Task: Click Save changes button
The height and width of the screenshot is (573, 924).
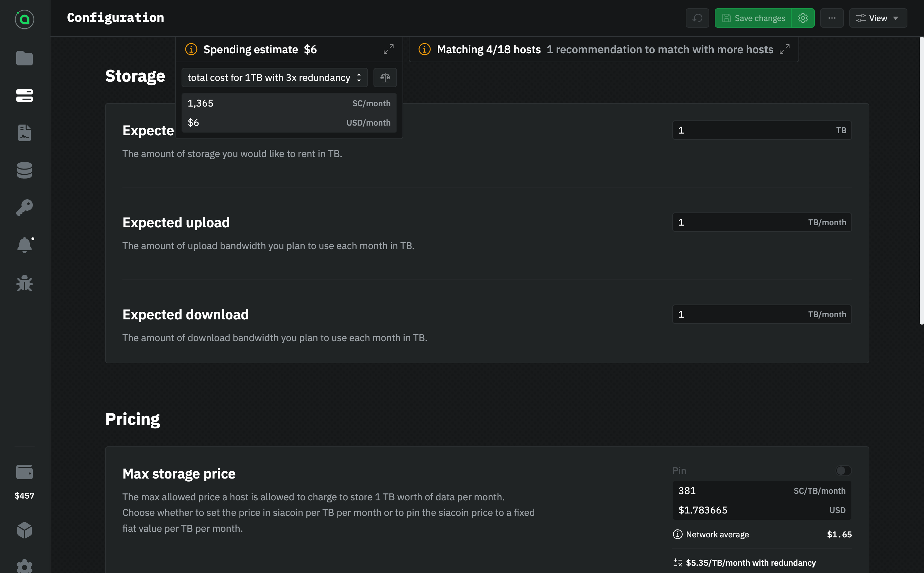Action: [753, 18]
